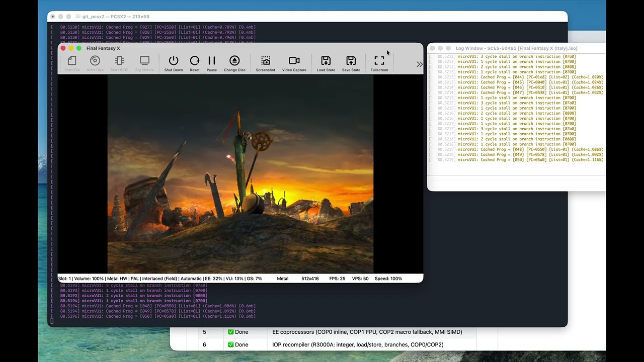
Task: Click terminal line "Cached Prog = [028]"
Action: click(153, 32)
